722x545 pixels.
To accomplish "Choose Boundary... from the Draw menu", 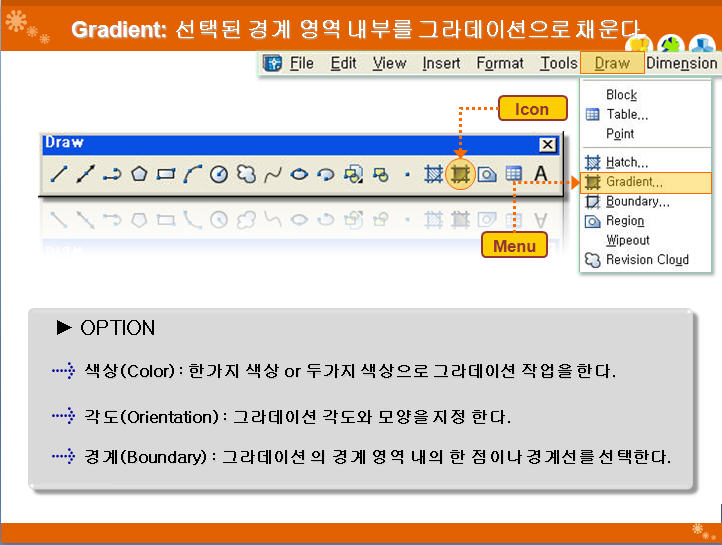I will (x=637, y=201).
